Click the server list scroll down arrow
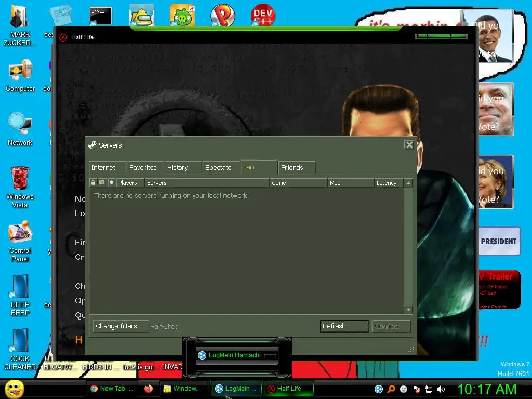Viewport: 532px width, 399px height. pos(408,310)
